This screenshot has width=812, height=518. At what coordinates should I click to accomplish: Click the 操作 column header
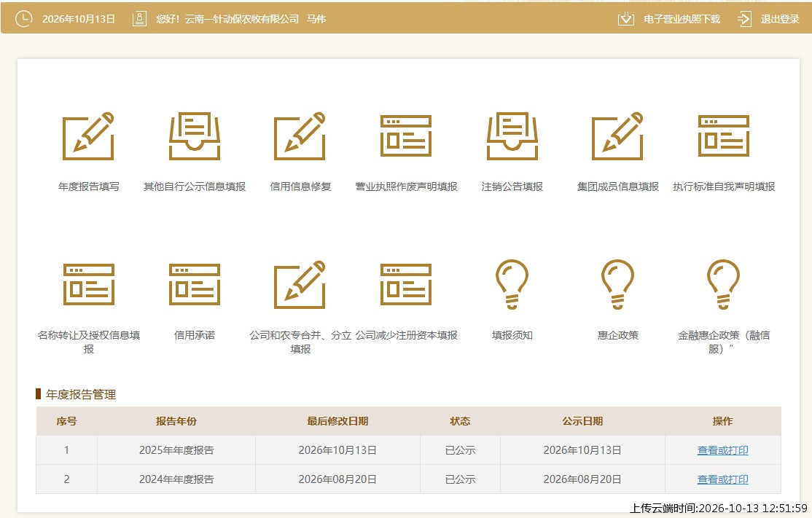[x=723, y=421]
